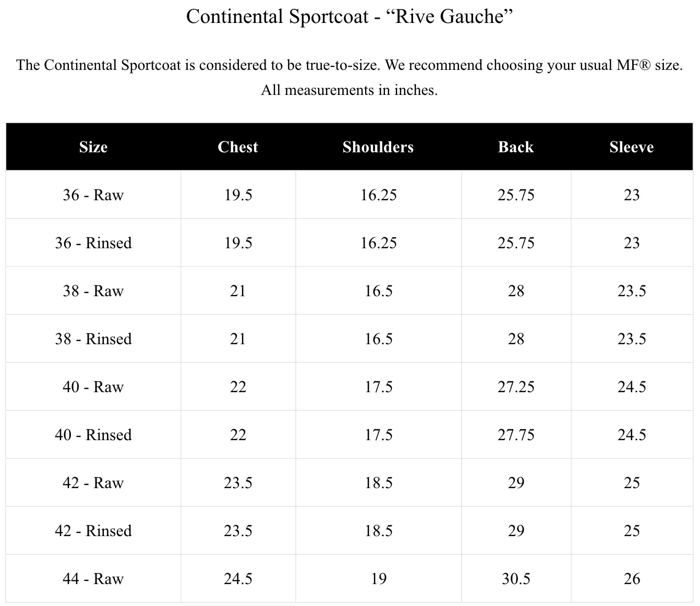The image size is (700, 606).
Task: Click the Back column header
Action: point(516,147)
